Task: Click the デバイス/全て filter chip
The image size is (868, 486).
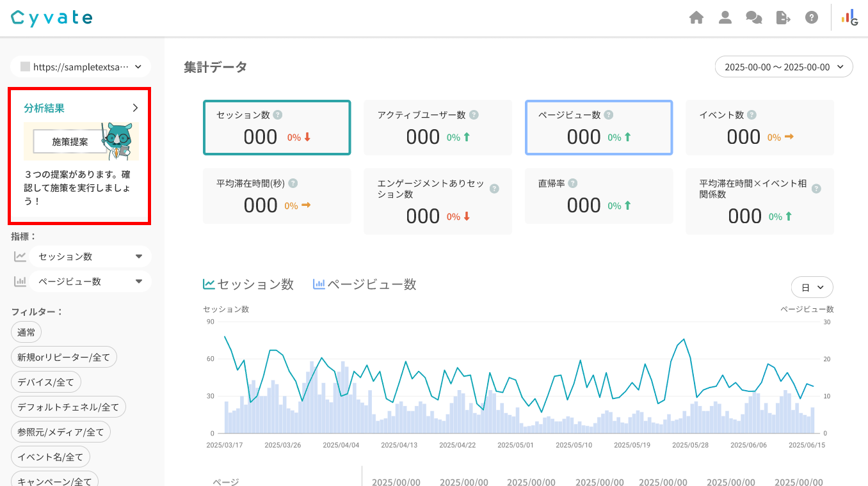Action: [46, 382]
